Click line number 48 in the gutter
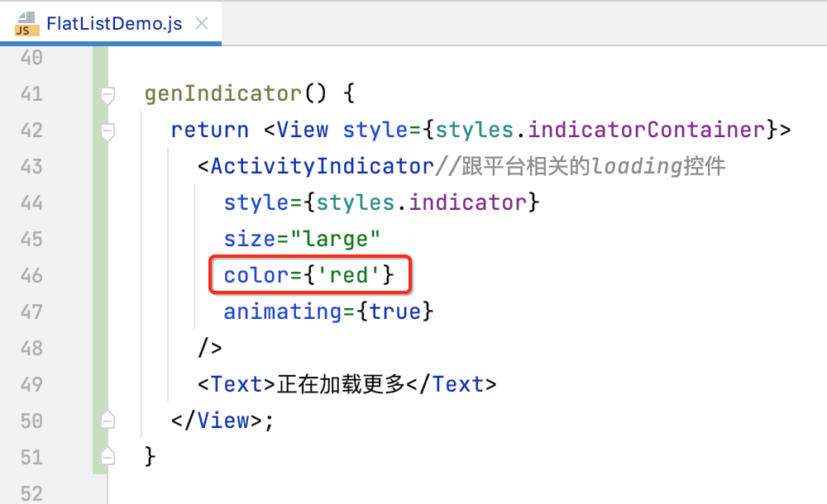The image size is (827, 504). (31, 348)
